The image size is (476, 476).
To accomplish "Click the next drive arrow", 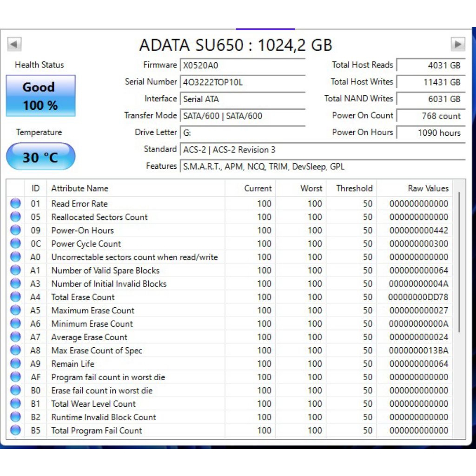I will tap(458, 44).
